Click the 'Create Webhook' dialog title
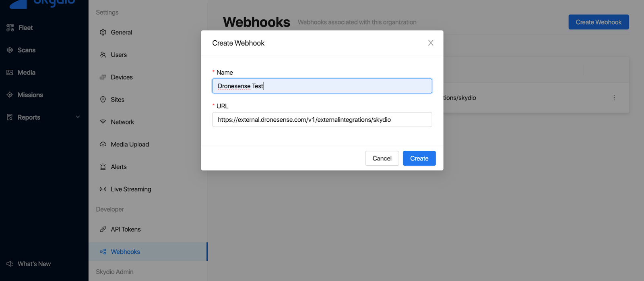Image resolution: width=644 pixels, height=281 pixels. pyautogui.click(x=238, y=43)
